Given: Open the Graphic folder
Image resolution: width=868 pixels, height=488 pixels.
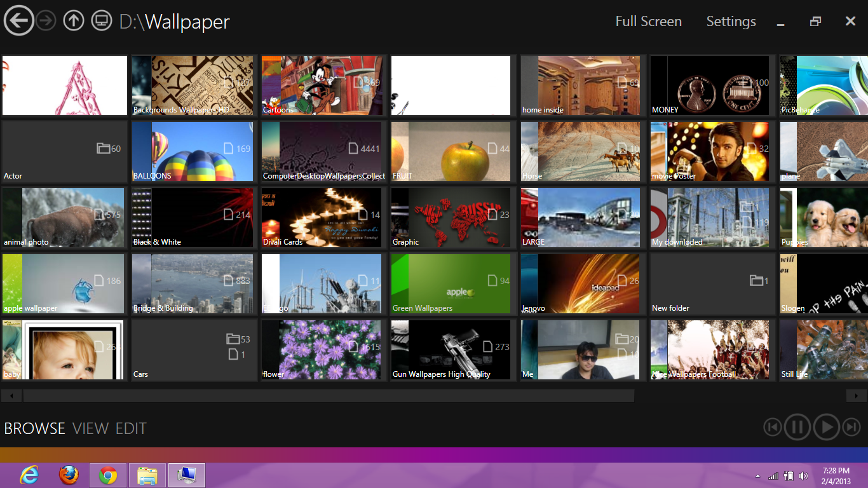Looking at the screenshot, I should click(452, 217).
